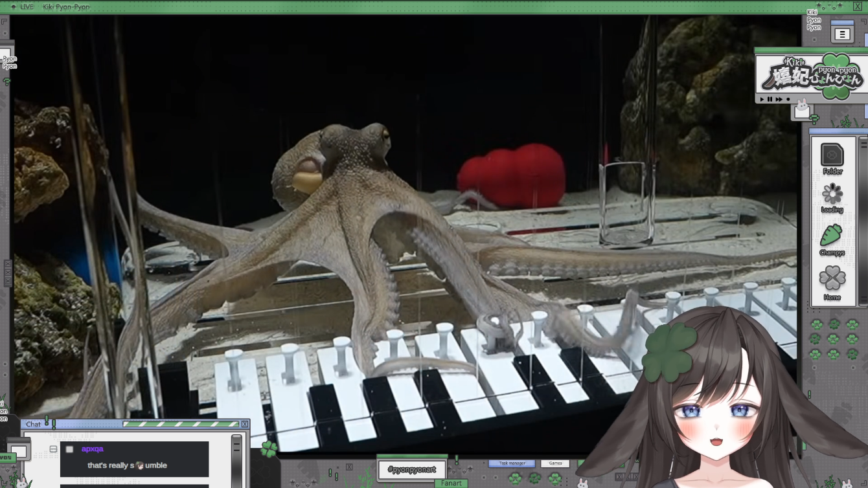Click the Kiki Pyon-Pyon title text
This screenshot has width=868, height=488.
(x=66, y=6)
